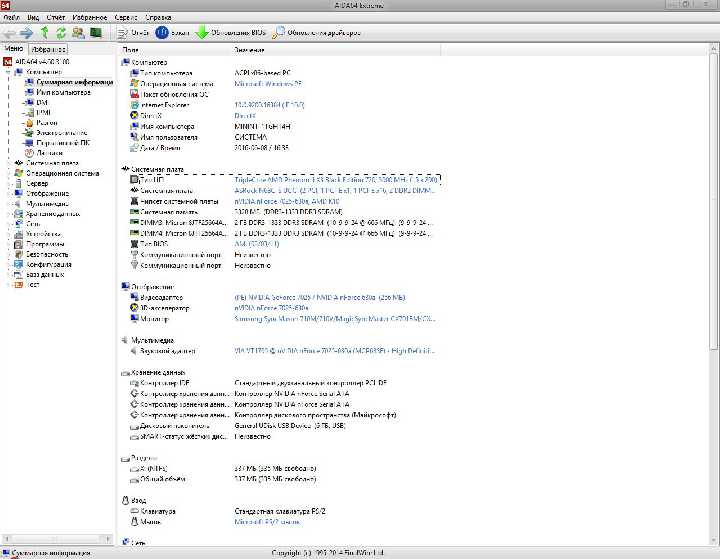The image size is (720, 559).
Task: Open the Microsoft Windows PE link
Action: (268, 84)
